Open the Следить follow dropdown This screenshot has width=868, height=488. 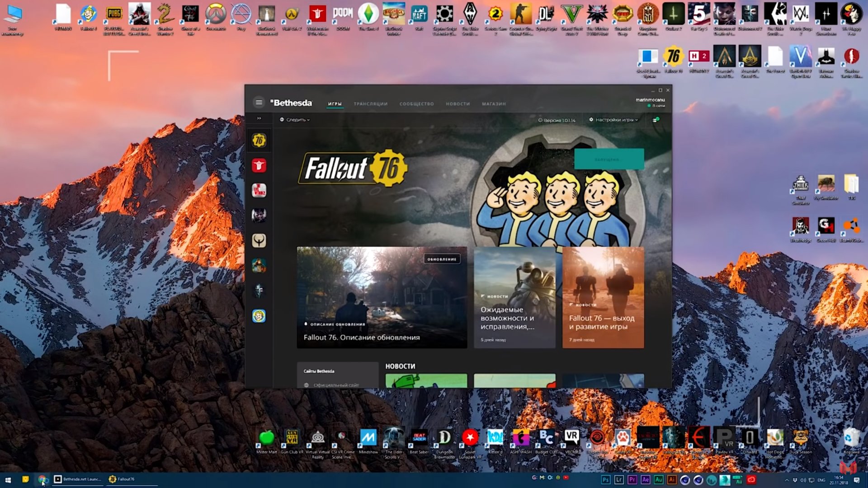click(295, 120)
